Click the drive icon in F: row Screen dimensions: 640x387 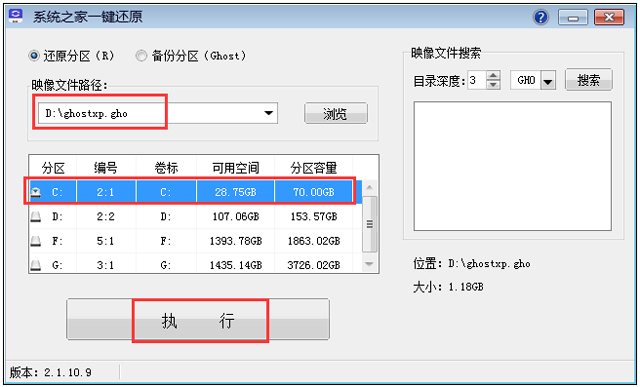click(36, 241)
